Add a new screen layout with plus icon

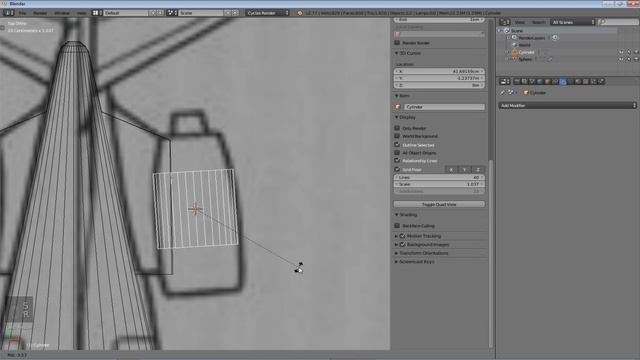tap(153, 13)
